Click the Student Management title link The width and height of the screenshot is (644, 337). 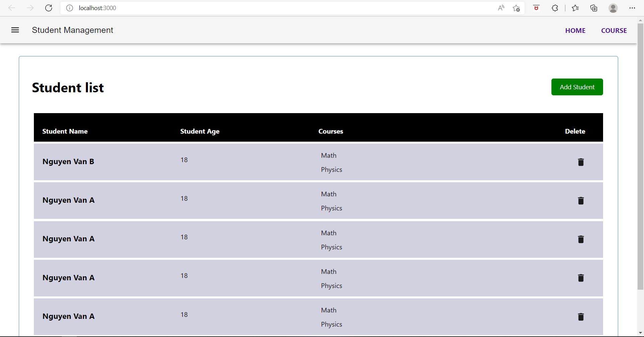pos(72,30)
